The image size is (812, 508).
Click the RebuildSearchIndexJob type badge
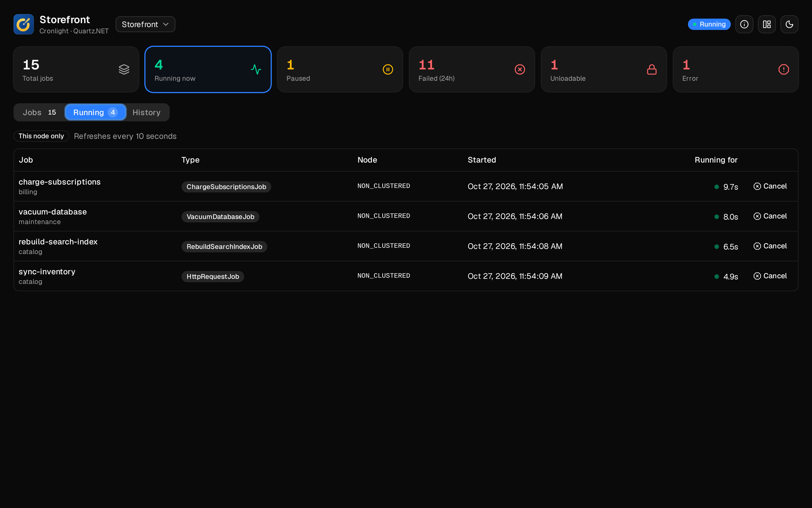pos(224,247)
